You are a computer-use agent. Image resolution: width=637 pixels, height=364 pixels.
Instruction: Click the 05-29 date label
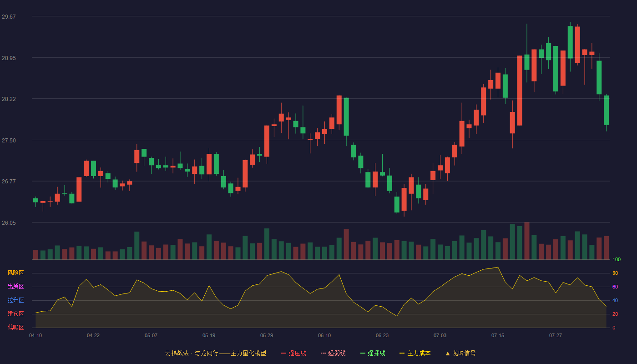click(x=267, y=335)
